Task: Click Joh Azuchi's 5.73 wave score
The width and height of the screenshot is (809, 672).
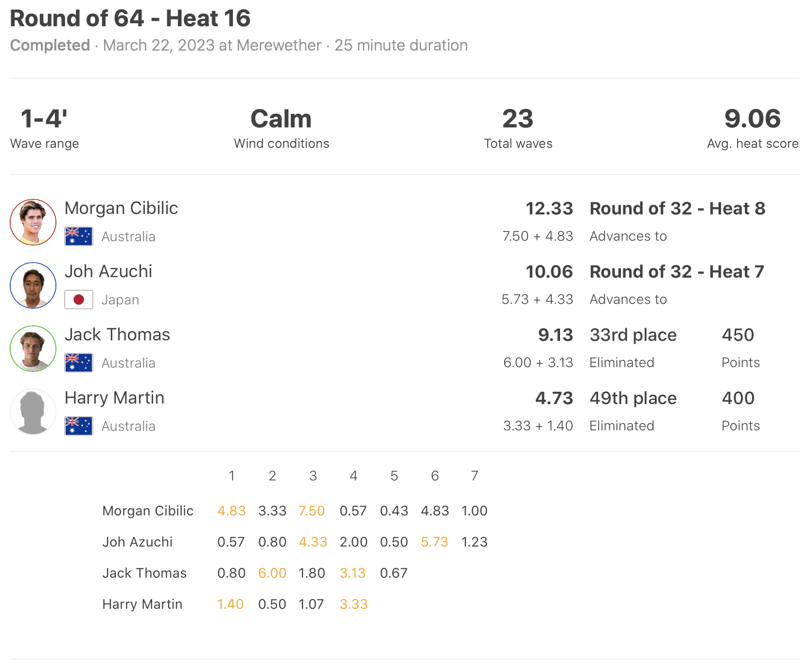Action: 435,542
